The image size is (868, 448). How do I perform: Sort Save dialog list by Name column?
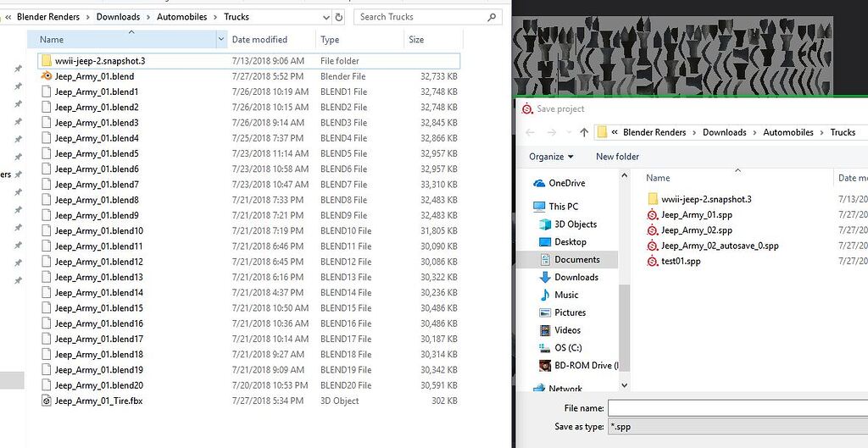click(x=658, y=178)
